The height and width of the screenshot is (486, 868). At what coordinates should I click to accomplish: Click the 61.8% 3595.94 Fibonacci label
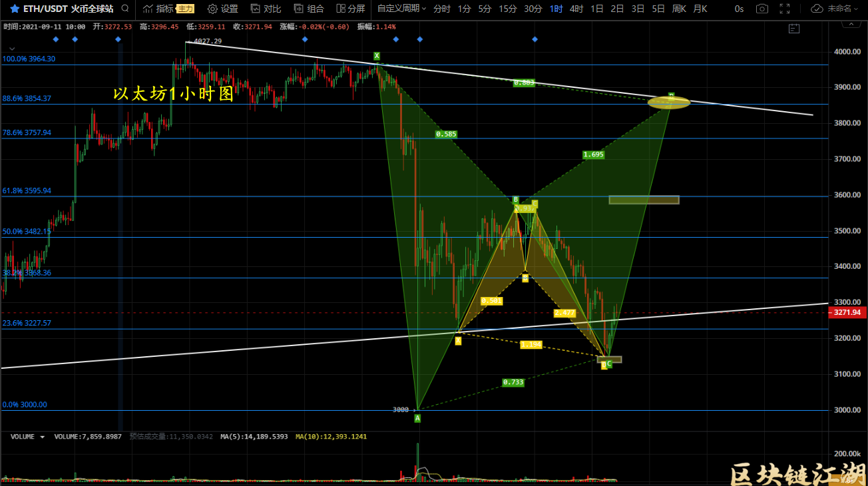(x=27, y=190)
